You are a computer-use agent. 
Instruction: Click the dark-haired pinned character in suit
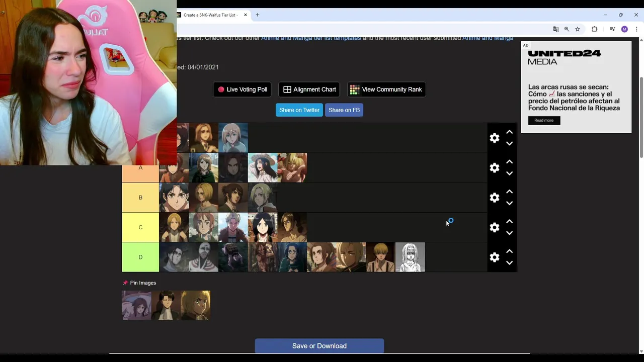166,305
